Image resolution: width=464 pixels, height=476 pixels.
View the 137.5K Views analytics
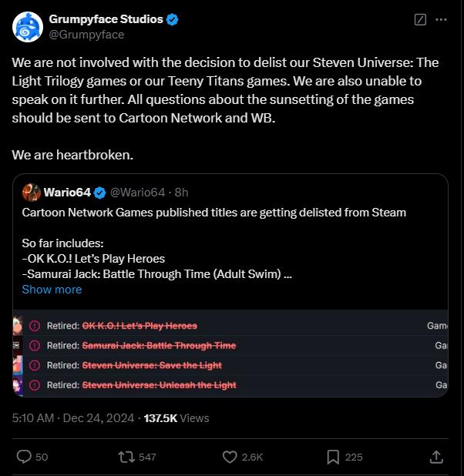pyautogui.click(x=177, y=418)
